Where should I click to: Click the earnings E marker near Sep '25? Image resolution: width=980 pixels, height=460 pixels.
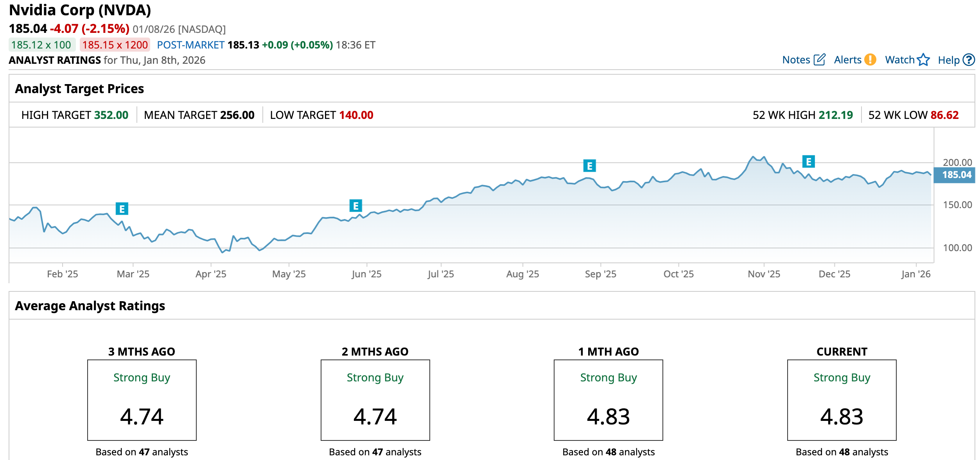pyautogui.click(x=589, y=166)
